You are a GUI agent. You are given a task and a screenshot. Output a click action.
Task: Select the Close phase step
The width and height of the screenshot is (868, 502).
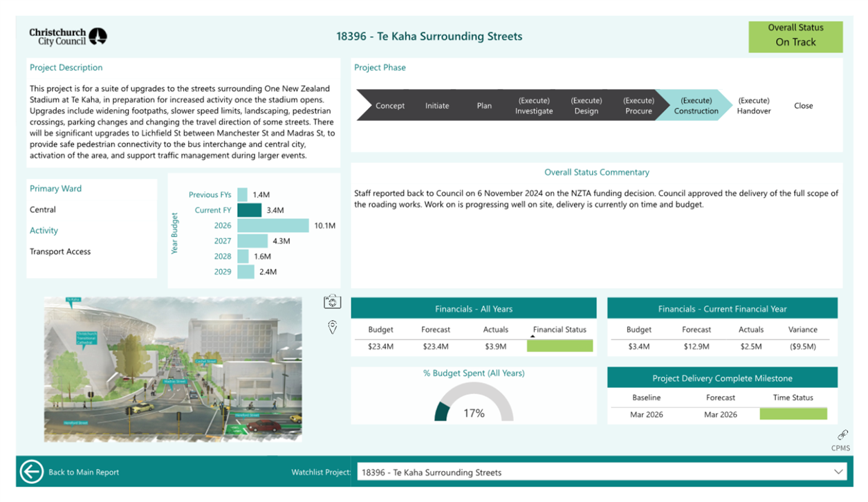(x=803, y=106)
